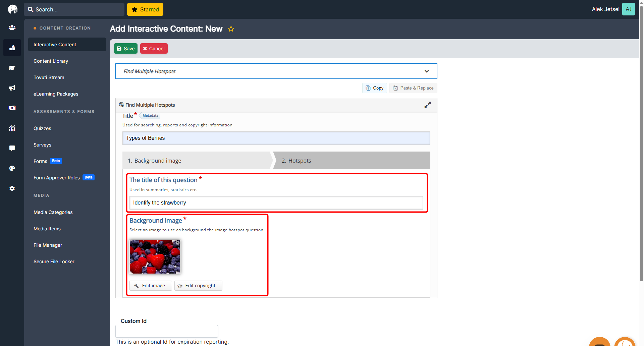Focus the Search field
Screen dimensions: 644x346
[x=74, y=9]
